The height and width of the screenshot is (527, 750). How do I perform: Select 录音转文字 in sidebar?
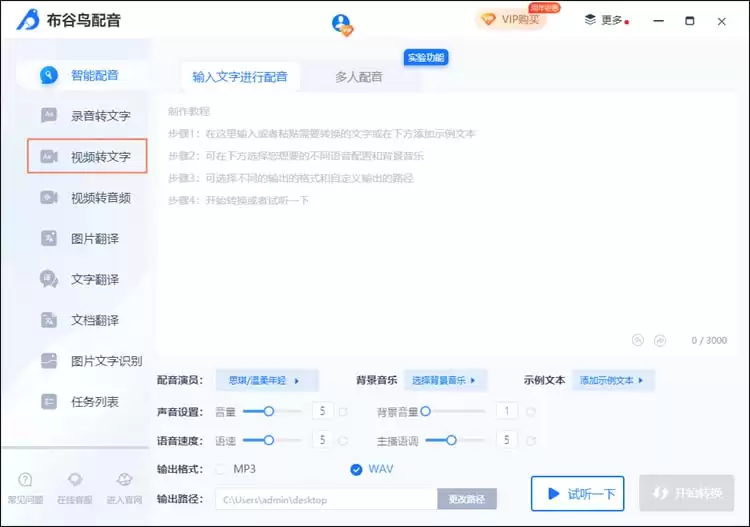tap(86, 115)
